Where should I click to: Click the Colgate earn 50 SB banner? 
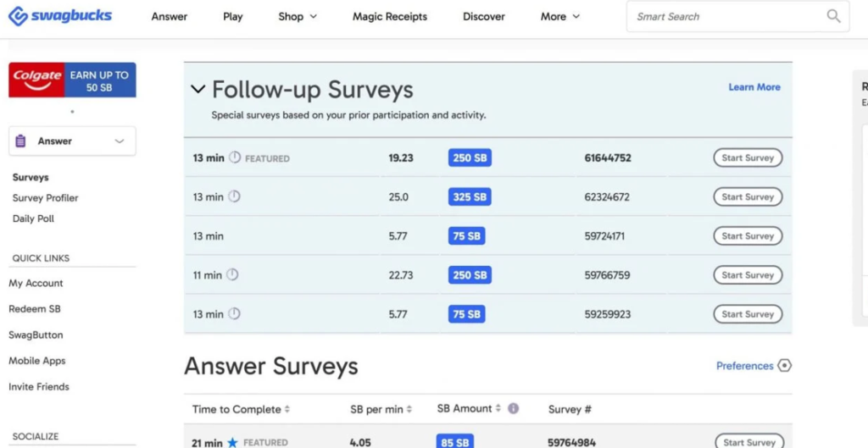(72, 80)
